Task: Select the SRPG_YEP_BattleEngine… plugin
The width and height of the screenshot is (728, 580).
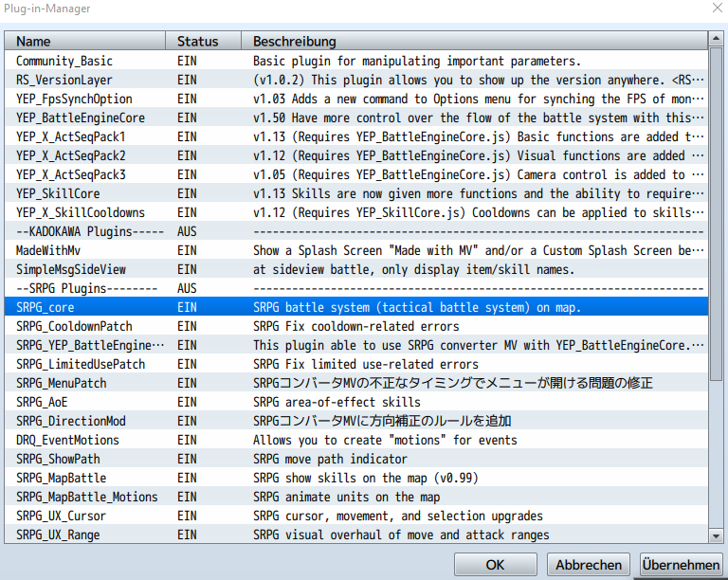Action: [356, 345]
